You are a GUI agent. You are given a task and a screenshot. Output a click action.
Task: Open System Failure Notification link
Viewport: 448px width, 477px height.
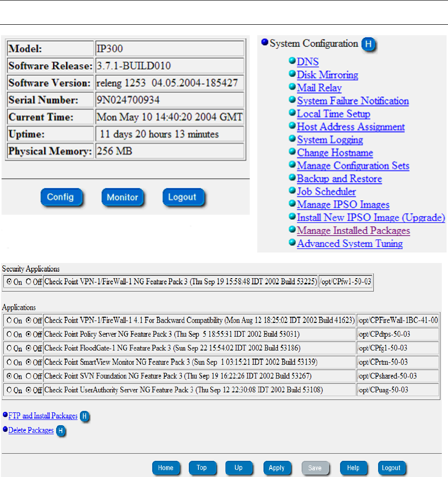pos(353,101)
